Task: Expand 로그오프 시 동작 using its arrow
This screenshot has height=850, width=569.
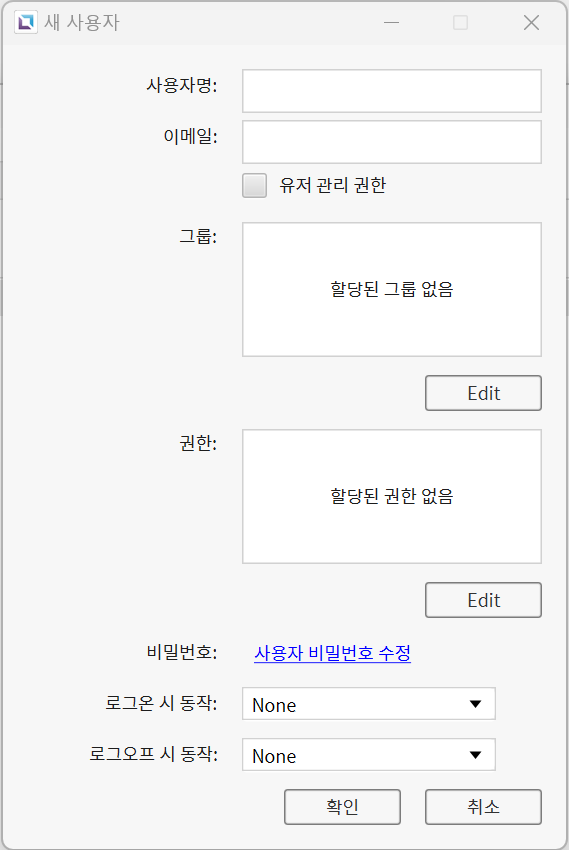Action: (475, 755)
